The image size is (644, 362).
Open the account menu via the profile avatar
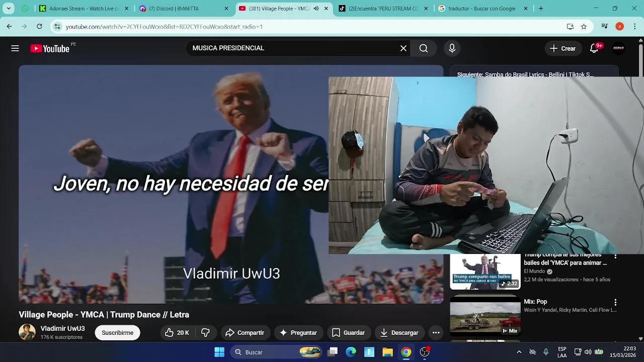click(618, 48)
